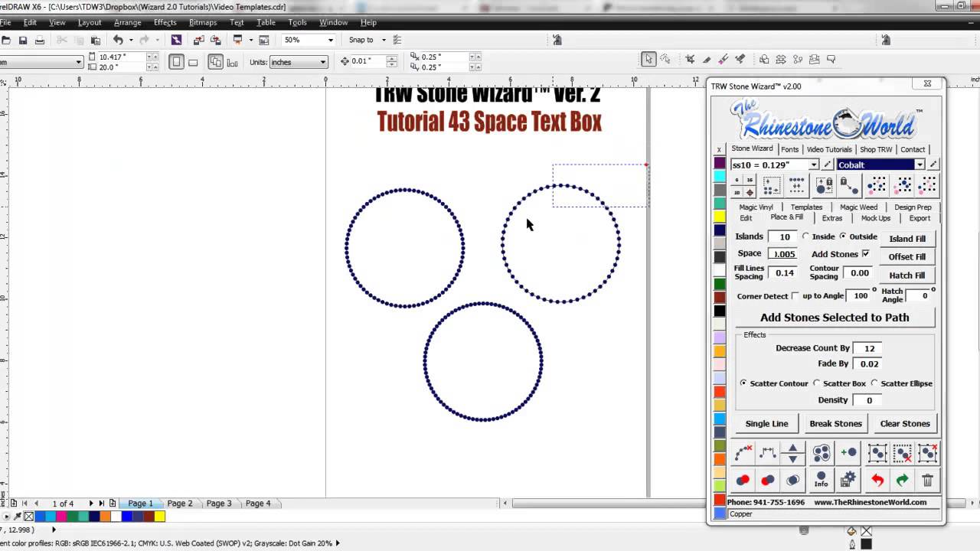Select landscape page orientation
Image resolution: width=980 pixels, height=551 pixels.
[x=193, y=62]
